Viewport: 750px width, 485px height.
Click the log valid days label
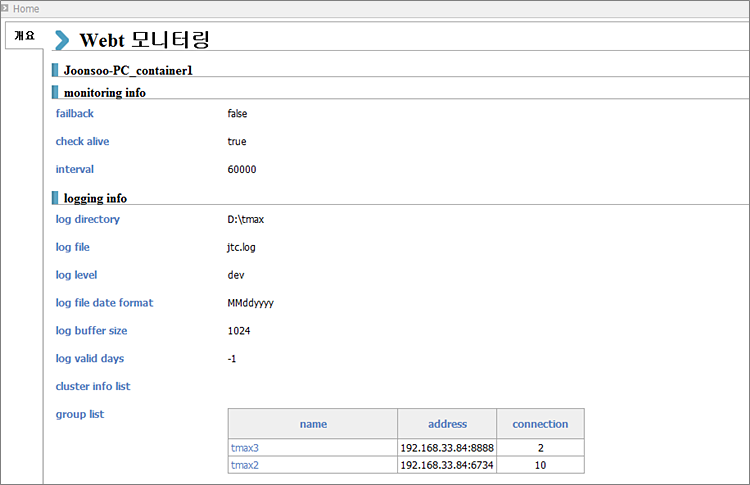pos(89,358)
